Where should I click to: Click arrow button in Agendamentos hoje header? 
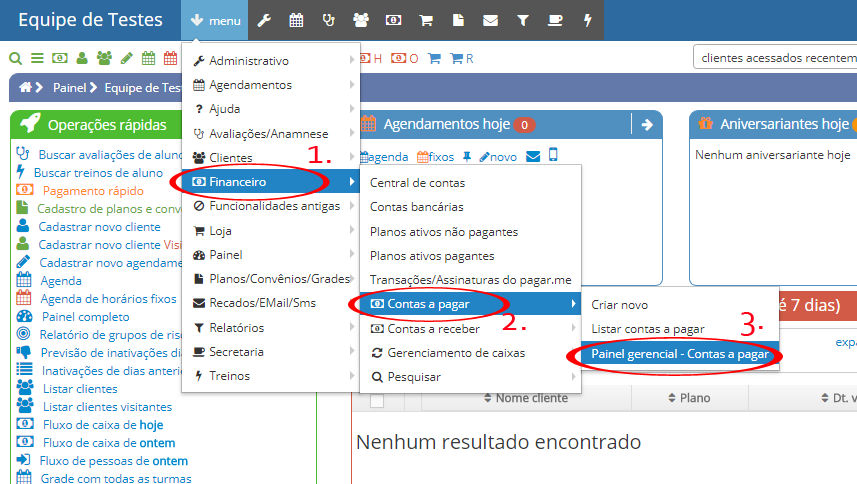pyautogui.click(x=646, y=125)
